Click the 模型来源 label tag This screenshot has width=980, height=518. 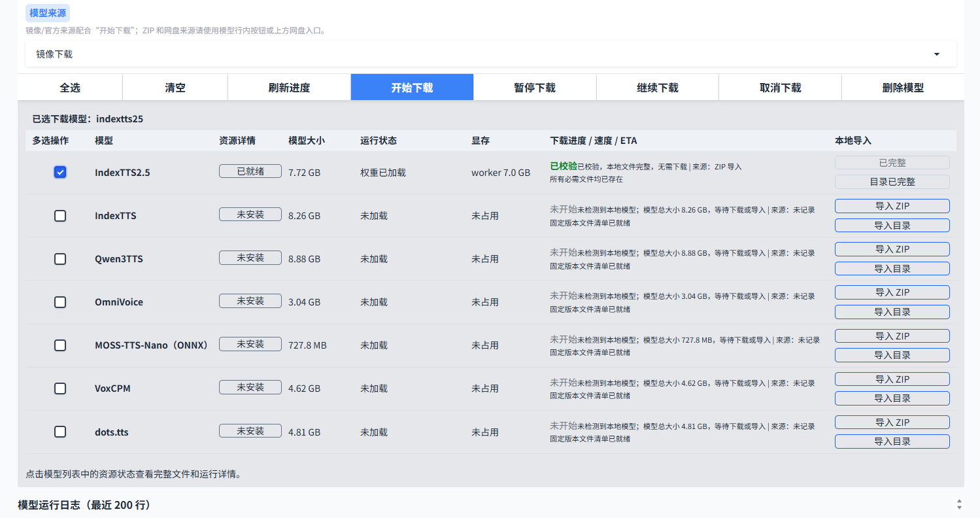click(x=48, y=13)
